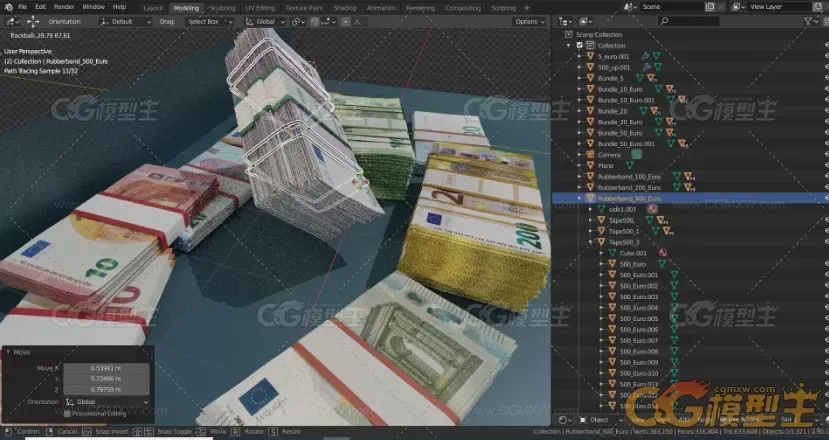Click the mesh data icon beside Plane
The height and width of the screenshot is (440, 829).
[629, 166]
